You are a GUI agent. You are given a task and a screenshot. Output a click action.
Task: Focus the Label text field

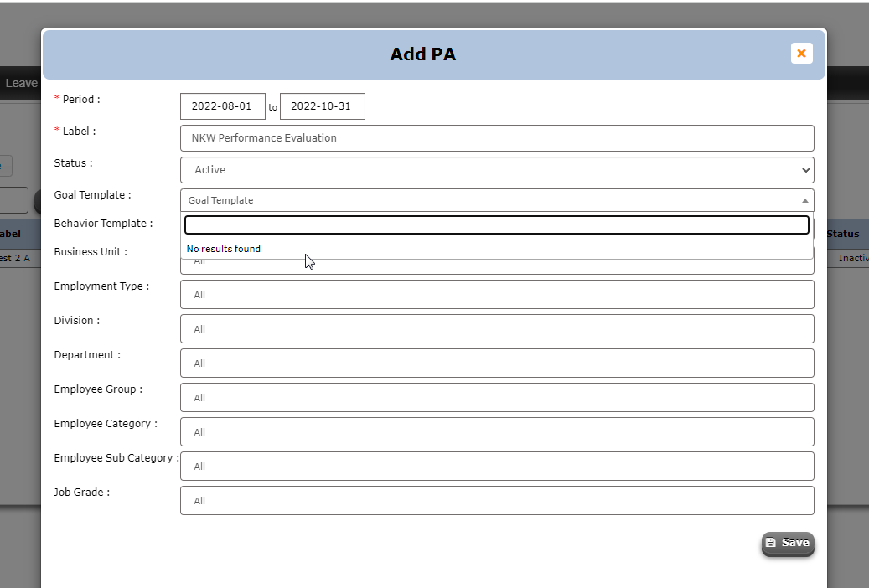click(x=497, y=138)
